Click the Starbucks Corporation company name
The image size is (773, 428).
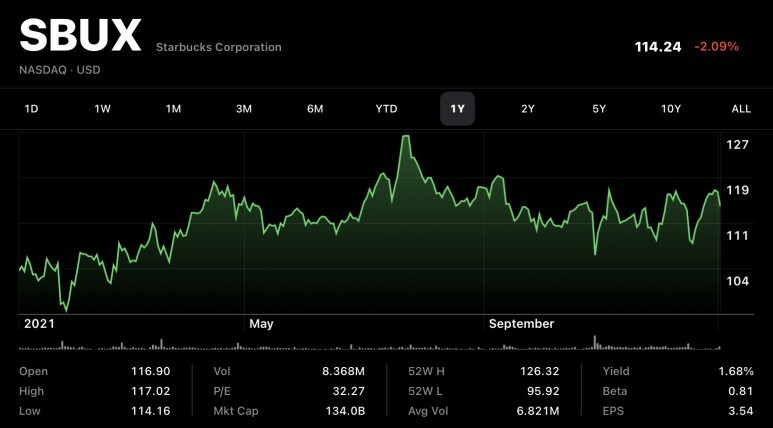pos(219,47)
